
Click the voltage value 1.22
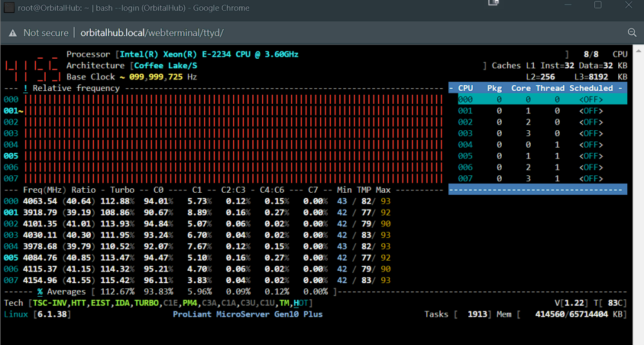(x=574, y=303)
